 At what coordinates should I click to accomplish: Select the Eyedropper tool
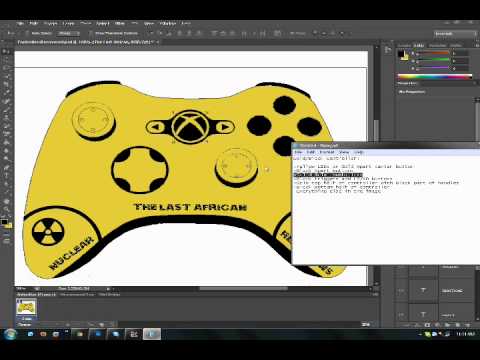point(6,93)
